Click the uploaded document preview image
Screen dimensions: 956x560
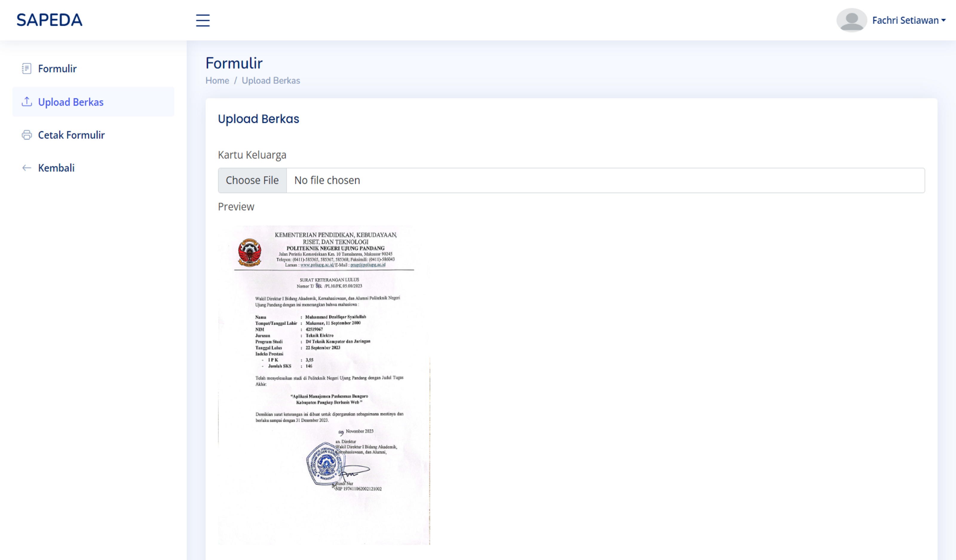pos(324,385)
